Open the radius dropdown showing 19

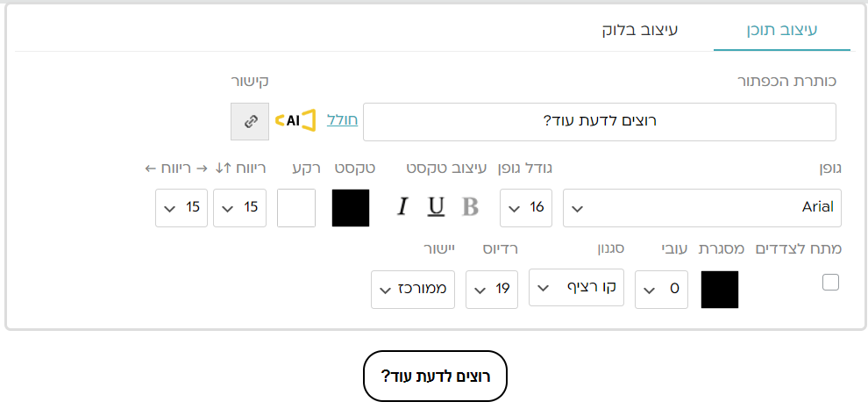tap(492, 290)
